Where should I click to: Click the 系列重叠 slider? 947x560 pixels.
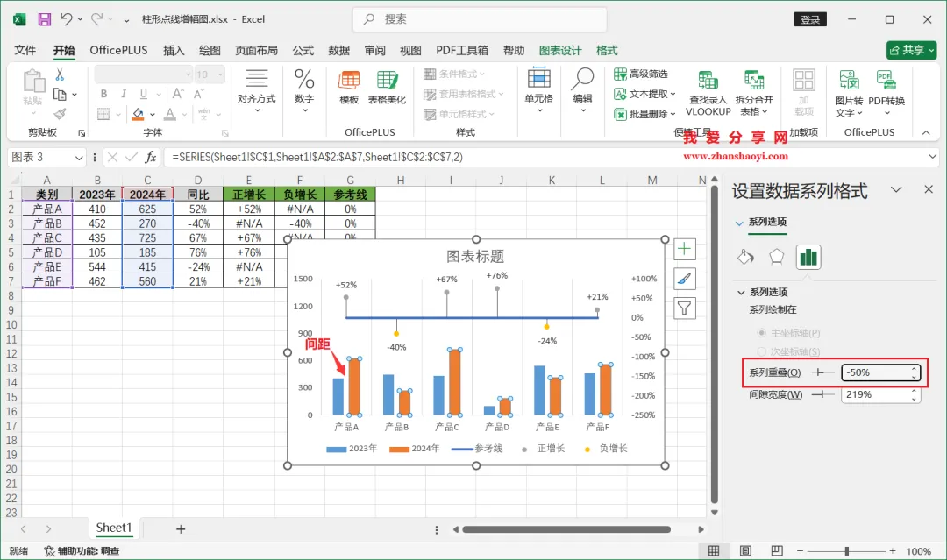(x=822, y=372)
